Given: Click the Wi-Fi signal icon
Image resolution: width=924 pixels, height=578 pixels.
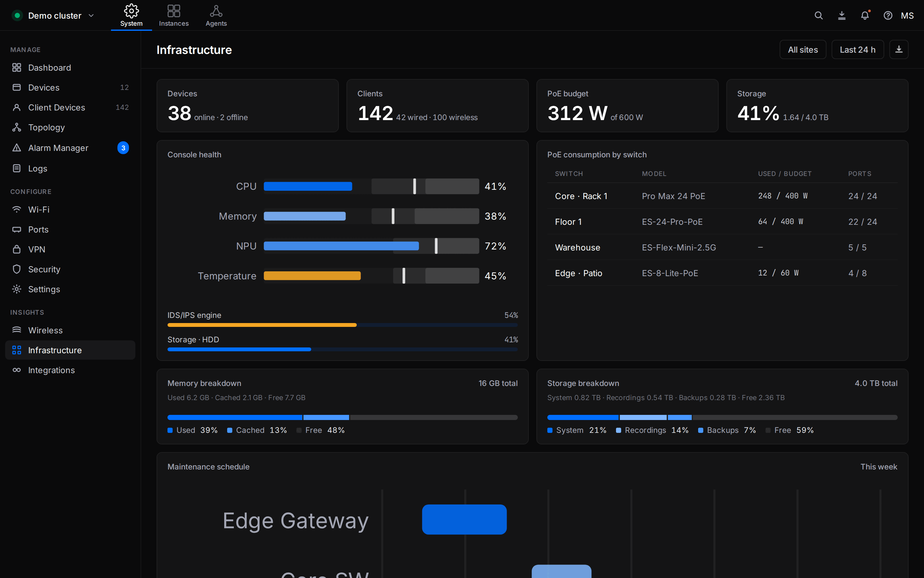Looking at the screenshot, I should click(16, 209).
